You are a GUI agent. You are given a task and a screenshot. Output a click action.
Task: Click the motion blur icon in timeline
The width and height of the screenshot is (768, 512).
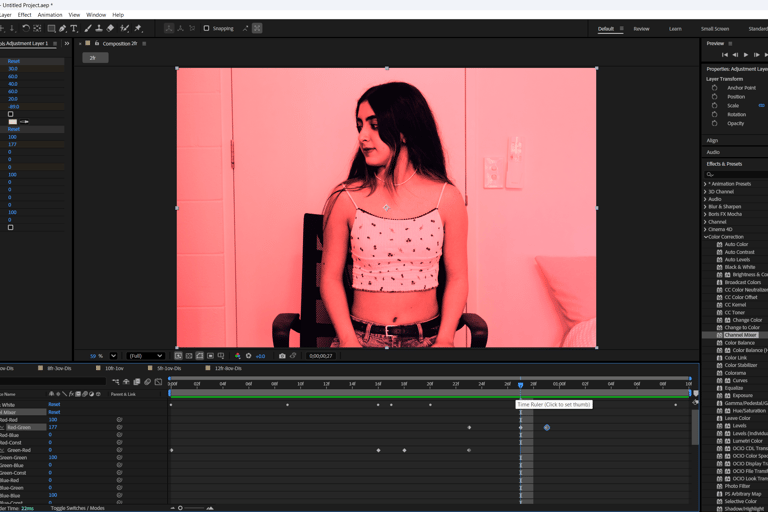[x=147, y=382]
